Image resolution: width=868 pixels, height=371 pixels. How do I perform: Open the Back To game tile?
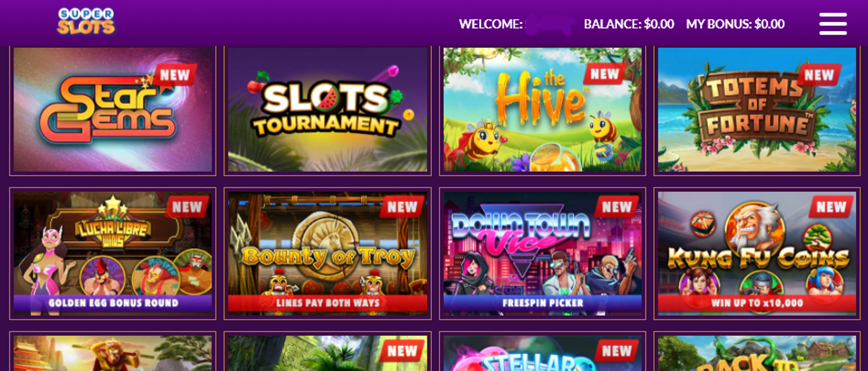point(757,353)
